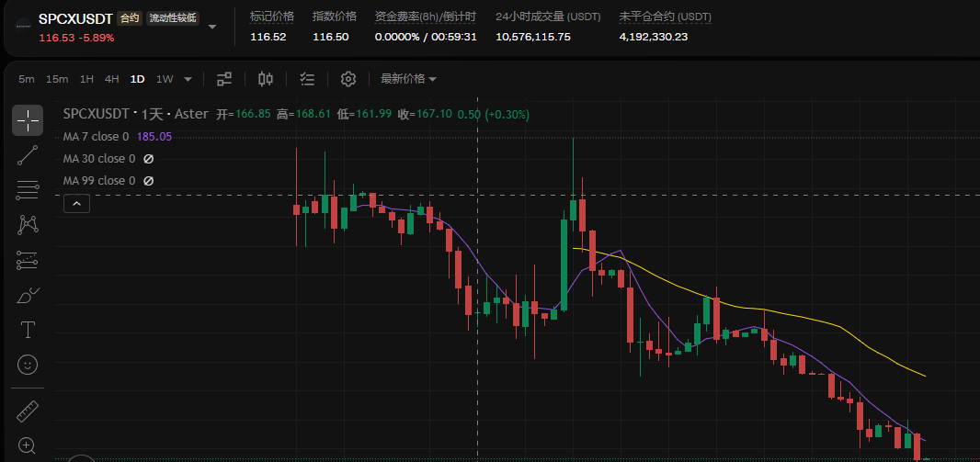Select the MA 99 close indicator label
This screenshot has width=980, height=462.
[x=98, y=180]
